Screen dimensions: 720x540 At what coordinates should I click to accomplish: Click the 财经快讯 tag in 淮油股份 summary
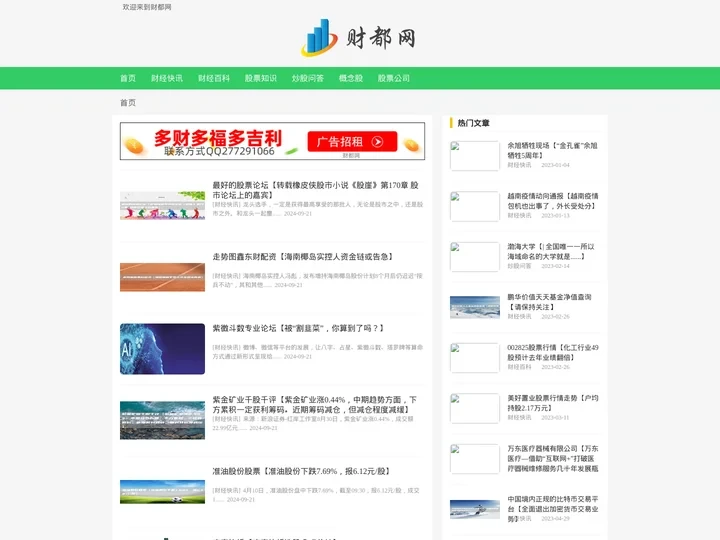(x=226, y=490)
